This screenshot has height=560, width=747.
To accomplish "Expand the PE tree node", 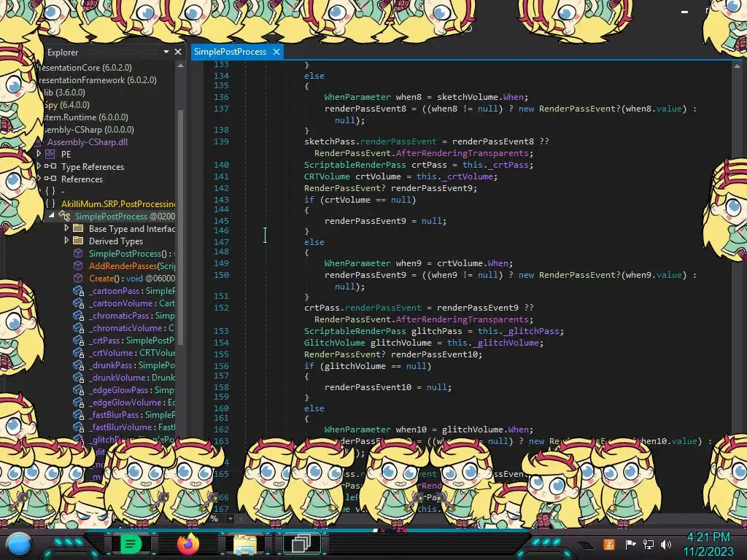I will (39, 153).
